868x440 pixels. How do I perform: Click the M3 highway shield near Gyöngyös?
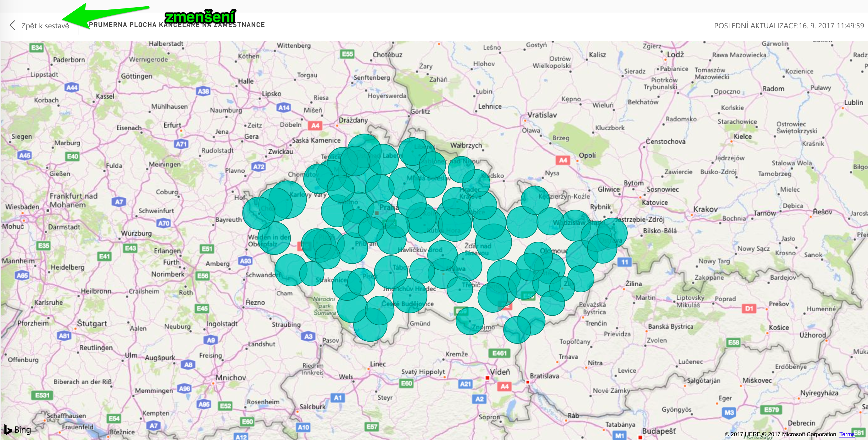pyautogui.click(x=729, y=412)
